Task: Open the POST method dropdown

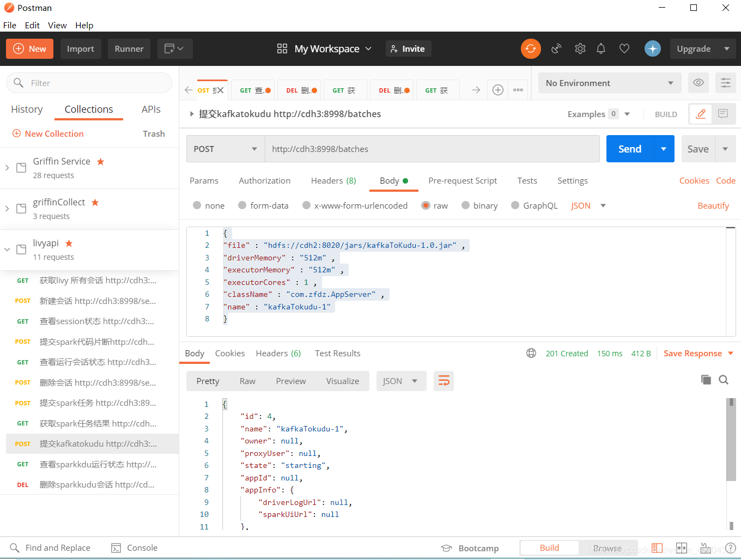Action: [x=226, y=149]
